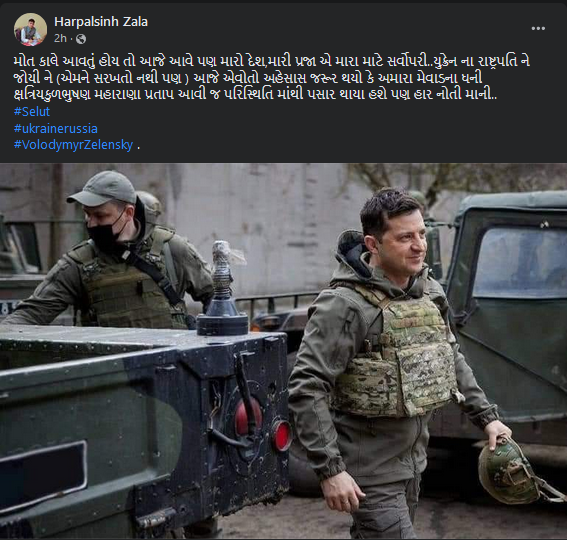
Task: Click the second line of Gujarati post text
Action: click(248, 78)
